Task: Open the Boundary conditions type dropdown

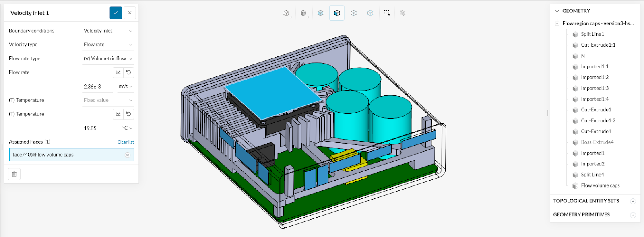Action: [x=107, y=31]
